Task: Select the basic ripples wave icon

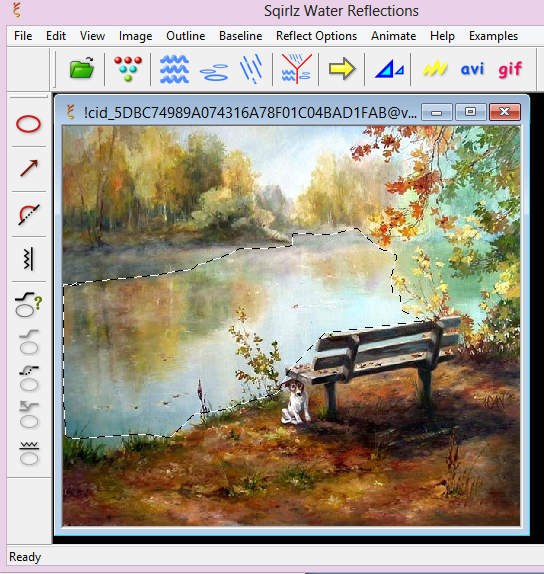Action: (174, 69)
